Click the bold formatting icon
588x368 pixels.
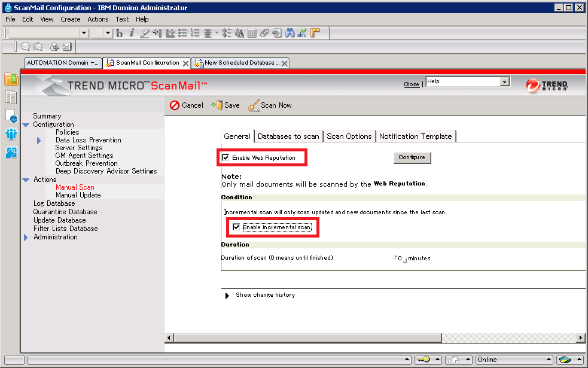click(120, 34)
